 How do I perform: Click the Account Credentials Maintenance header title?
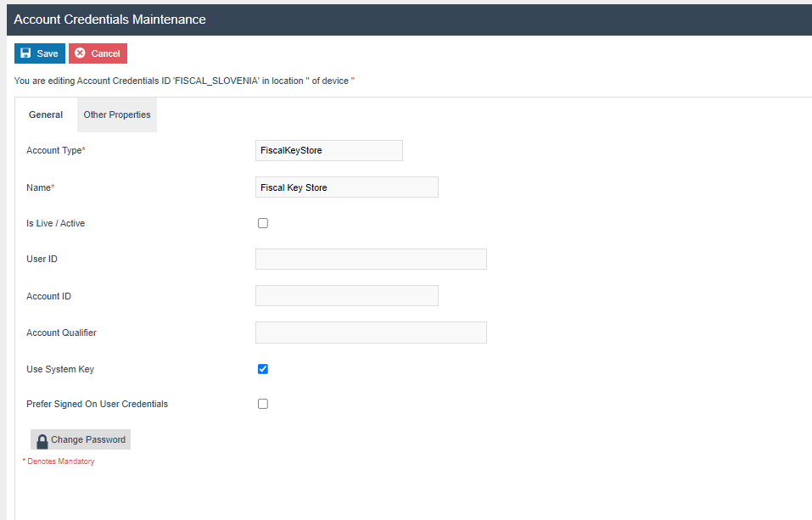tap(109, 19)
